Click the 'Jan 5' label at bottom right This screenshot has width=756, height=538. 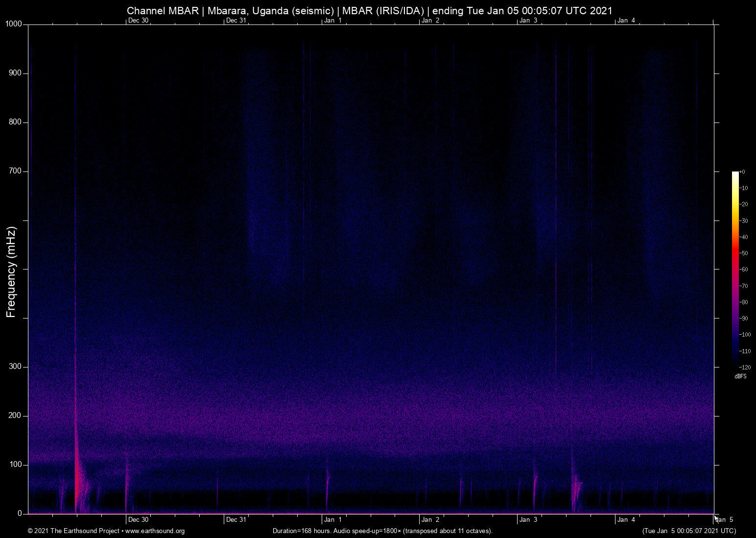(724, 520)
